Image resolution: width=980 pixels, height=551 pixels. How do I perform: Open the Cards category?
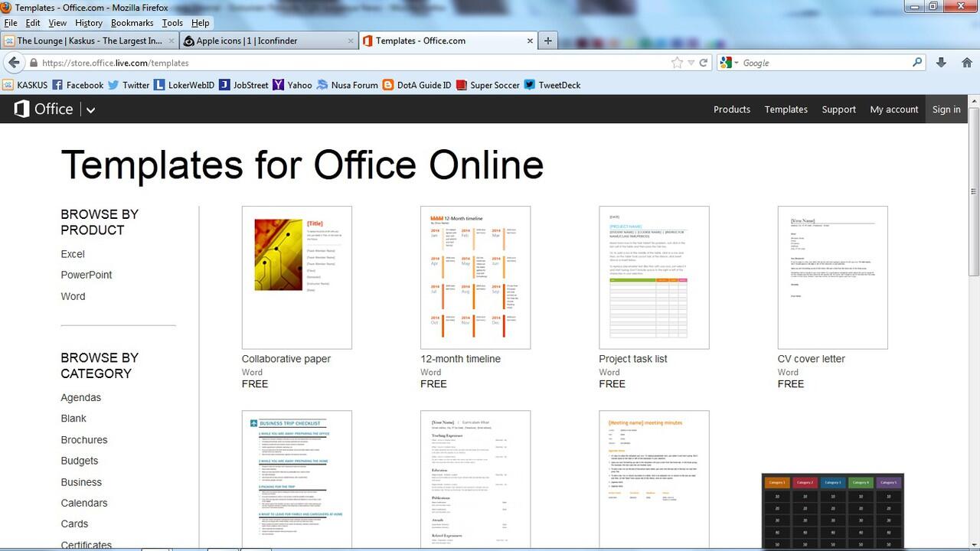(74, 523)
